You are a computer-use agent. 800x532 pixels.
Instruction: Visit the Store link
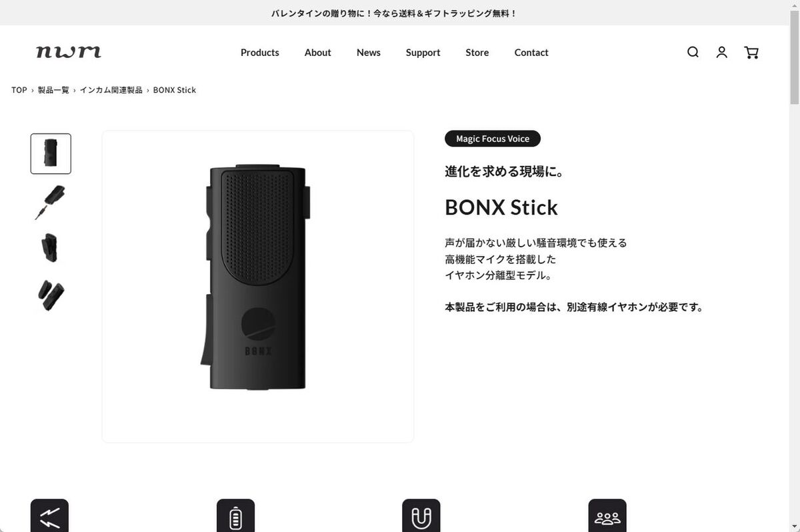pyautogui.click(x=477, y=53)
